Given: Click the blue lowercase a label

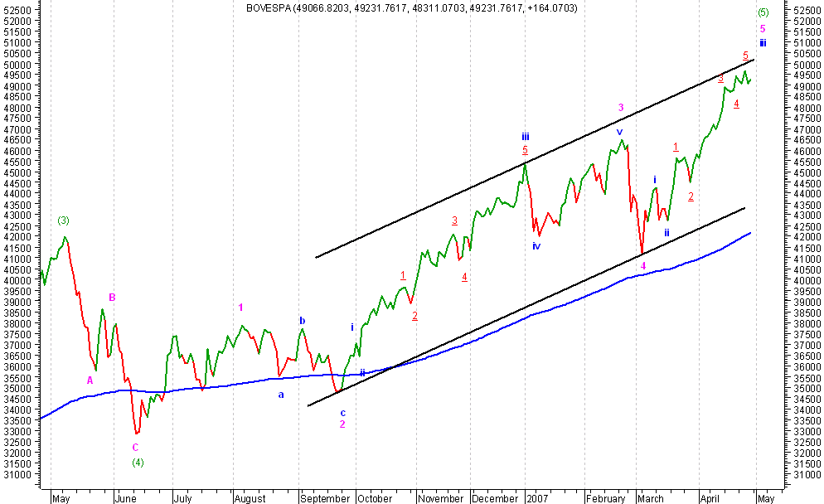Looking at the screenshot, I should pos(281,395).
